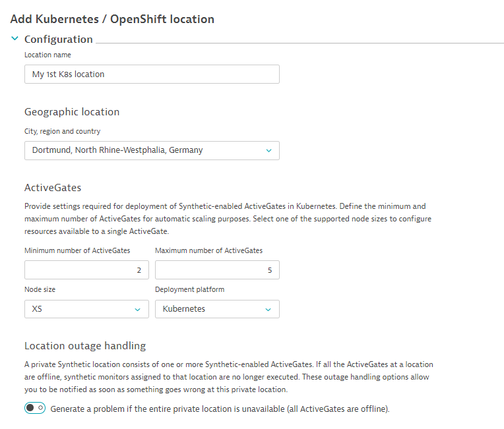Click the Location name label
504x429 pixels.
(x=47, y=55)
